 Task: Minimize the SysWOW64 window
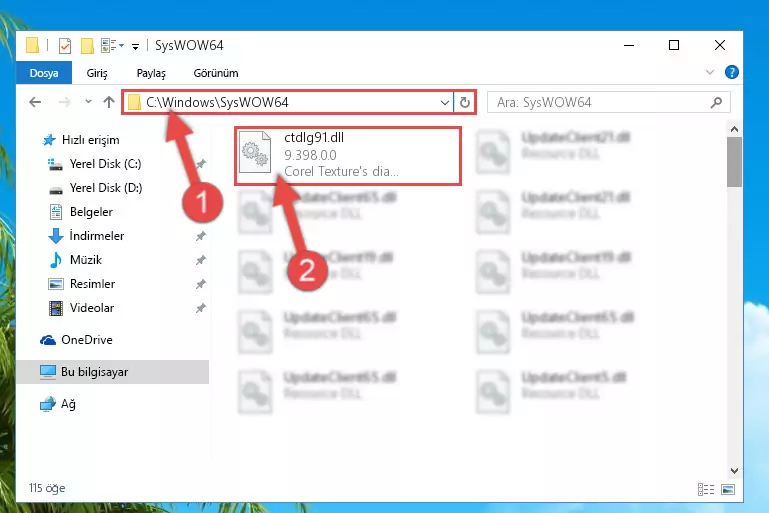click(629, 46)
